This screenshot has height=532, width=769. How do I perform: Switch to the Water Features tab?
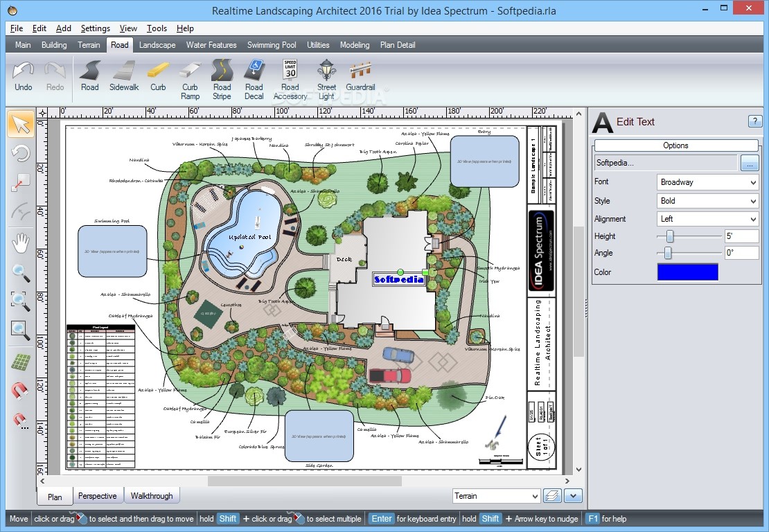[211, 44]
